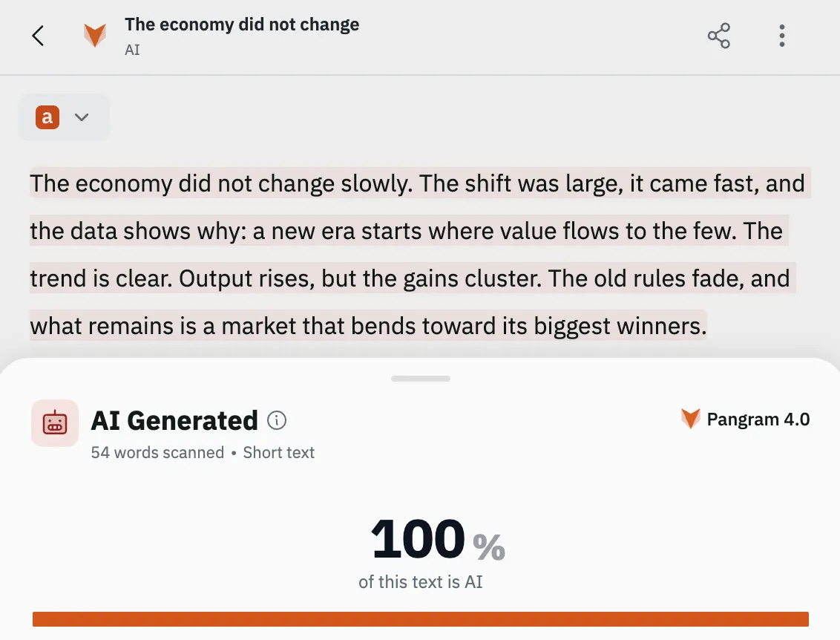Click highlighted text 'Output rises, but the gains cluster'
Viewport: 840px width, 640px height.
click(360, 278)
